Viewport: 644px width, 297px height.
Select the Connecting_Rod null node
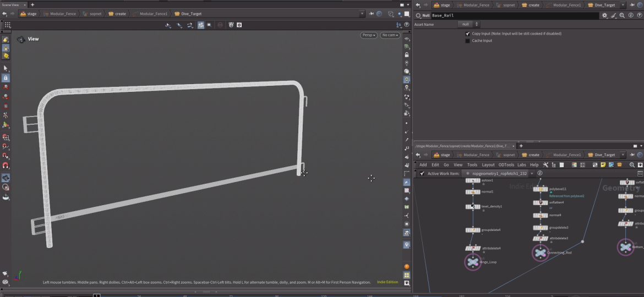tap(541, 252)
